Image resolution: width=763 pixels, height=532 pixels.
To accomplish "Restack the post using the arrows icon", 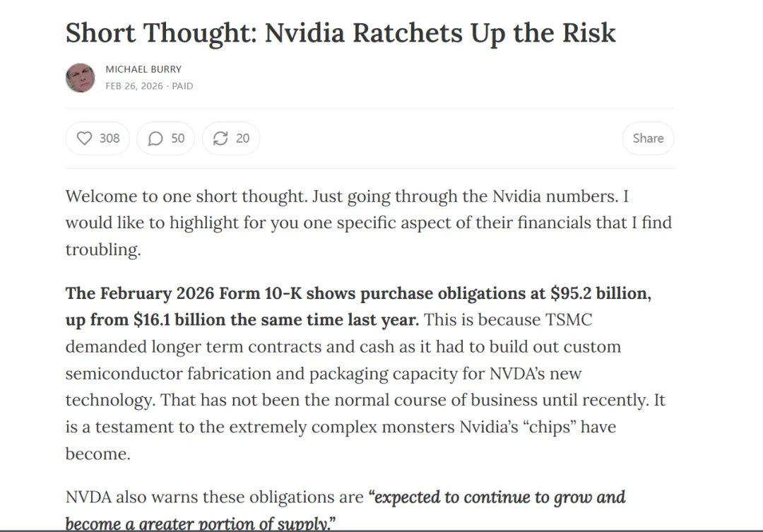I will coord(220,138).
